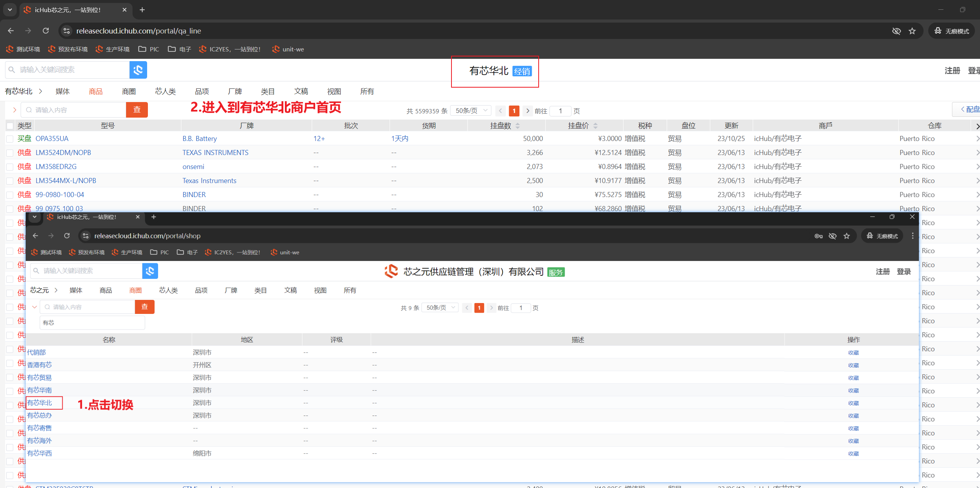Expand OPA355UA row right chevron

point(977,139)
